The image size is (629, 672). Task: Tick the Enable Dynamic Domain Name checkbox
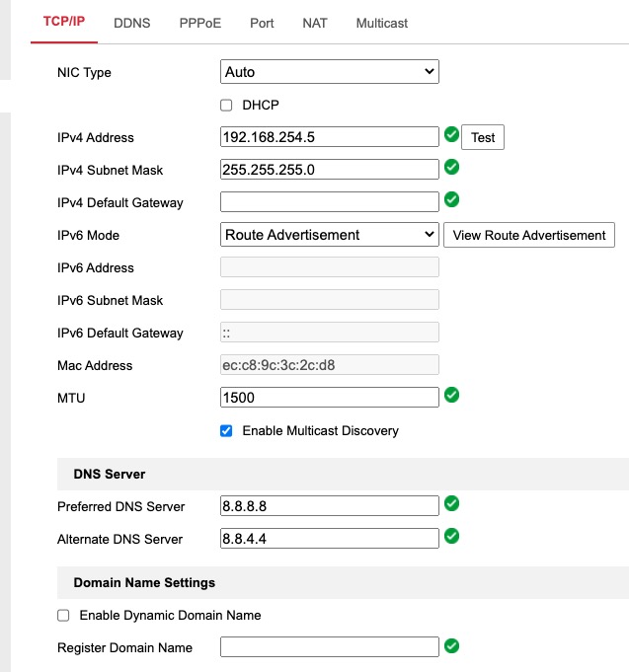[x=63, y=616]
